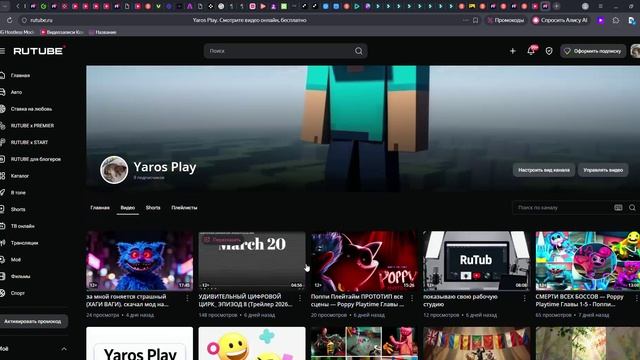Open the hamburger menu next to RUTUBE logo
640x360 pixels.
coord(2,51)
